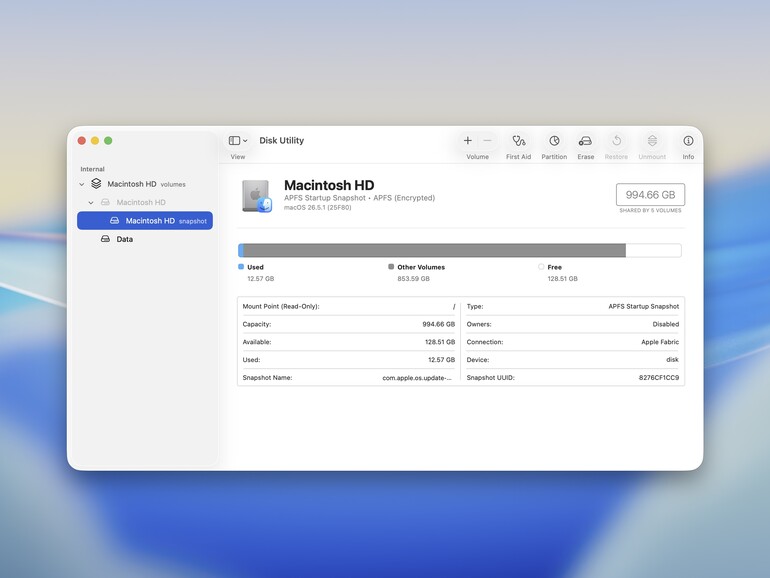Click the blue Used color swatch
Viewport: 770px width, 578px height.
(x=241, y=267)
